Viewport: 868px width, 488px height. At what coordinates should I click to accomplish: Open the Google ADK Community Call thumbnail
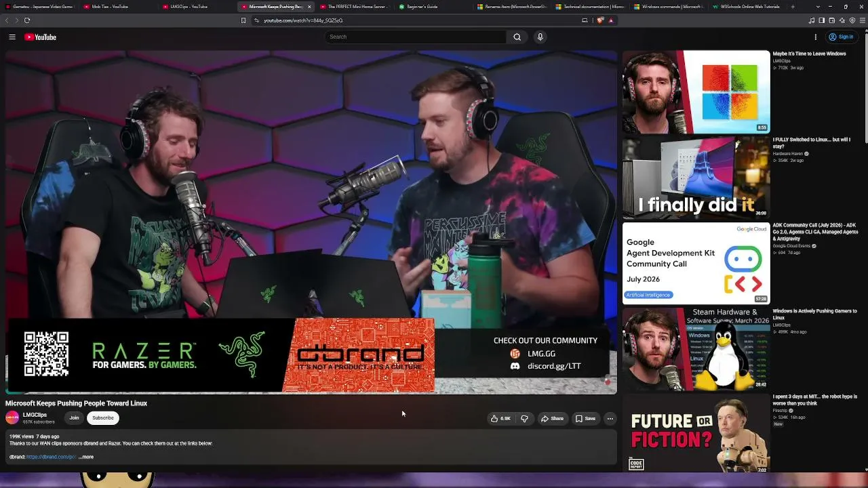pos(696,263)
